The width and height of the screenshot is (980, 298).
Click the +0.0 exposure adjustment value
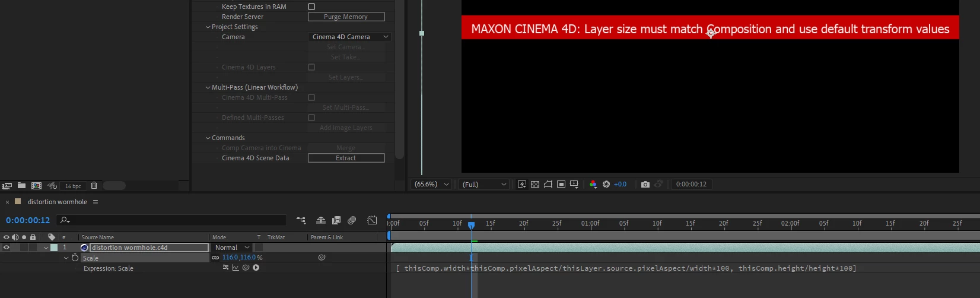[x=620, y=184]
